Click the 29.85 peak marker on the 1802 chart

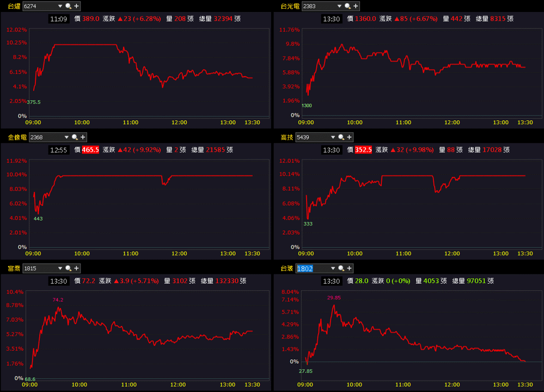tap(334, 298)
